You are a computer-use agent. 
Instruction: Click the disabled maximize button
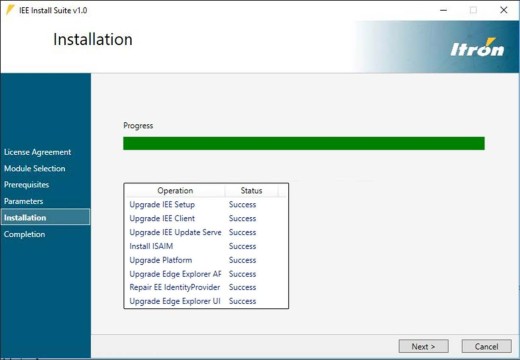pos(473,10)
